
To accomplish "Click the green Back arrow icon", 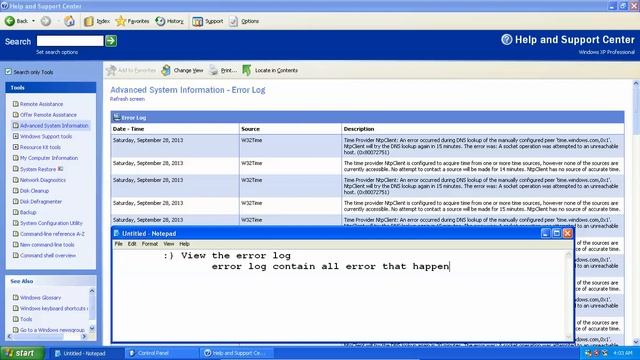I will pos(10,21).
